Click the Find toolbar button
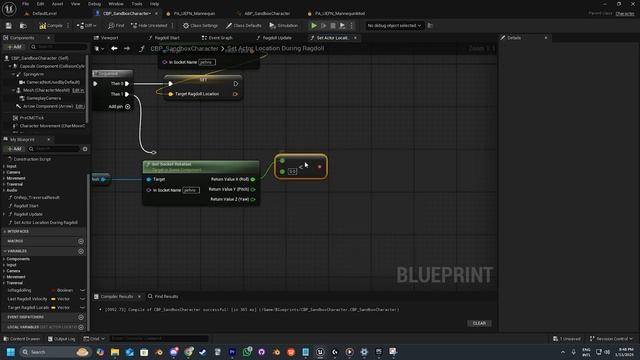Viewport: 640px width, 360px height. [116, 26]
